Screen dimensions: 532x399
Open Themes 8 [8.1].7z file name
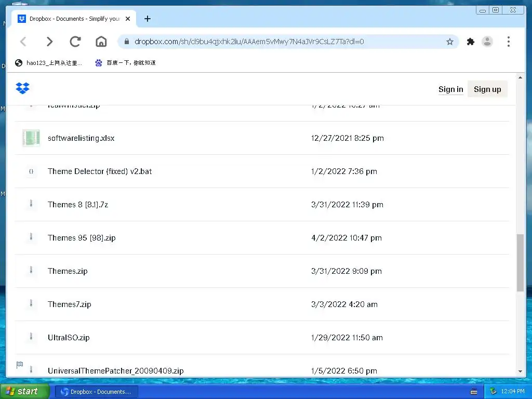[x=78, y=205]
